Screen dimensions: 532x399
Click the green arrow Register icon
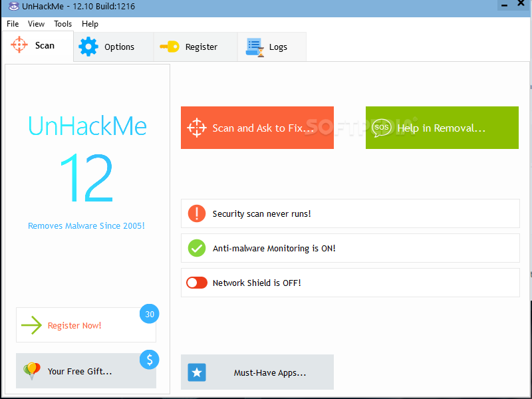click(x=31, y=325)
